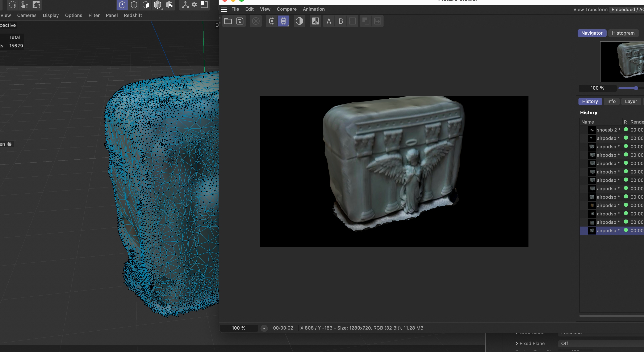Open the zoom percentage dropdown arrow
This screenshot has height=352, width=644.
pyautogui.click(x=264, y=328)
